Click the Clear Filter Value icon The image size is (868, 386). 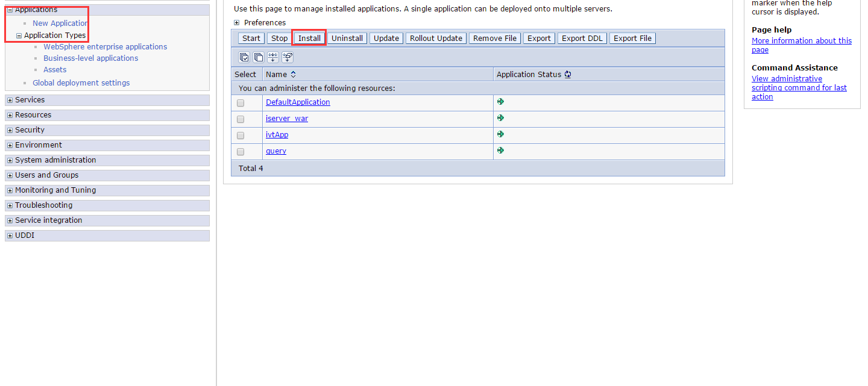tap(288, 57)
